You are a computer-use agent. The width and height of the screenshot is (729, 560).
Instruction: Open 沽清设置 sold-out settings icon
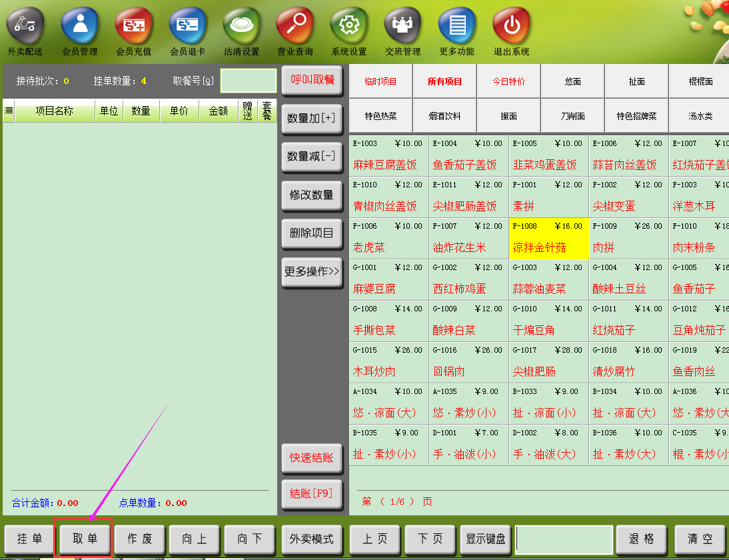pos(241,25)
